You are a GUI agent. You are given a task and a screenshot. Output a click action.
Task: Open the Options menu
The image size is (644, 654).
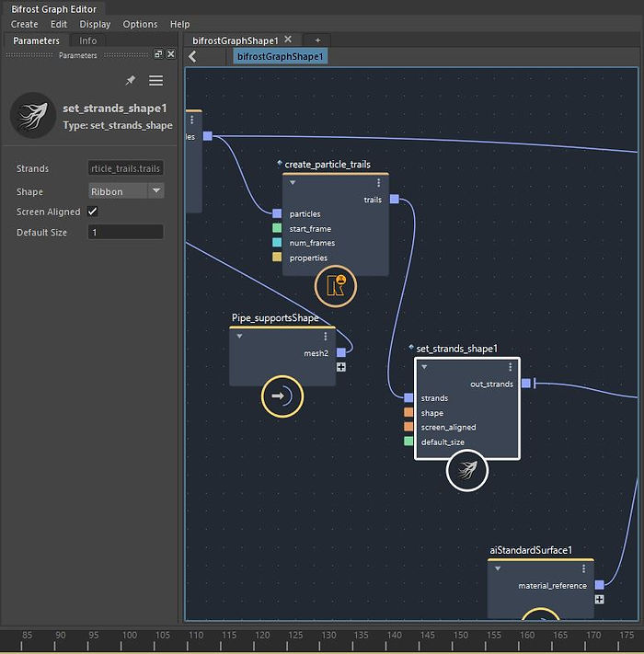coord(140,24)
